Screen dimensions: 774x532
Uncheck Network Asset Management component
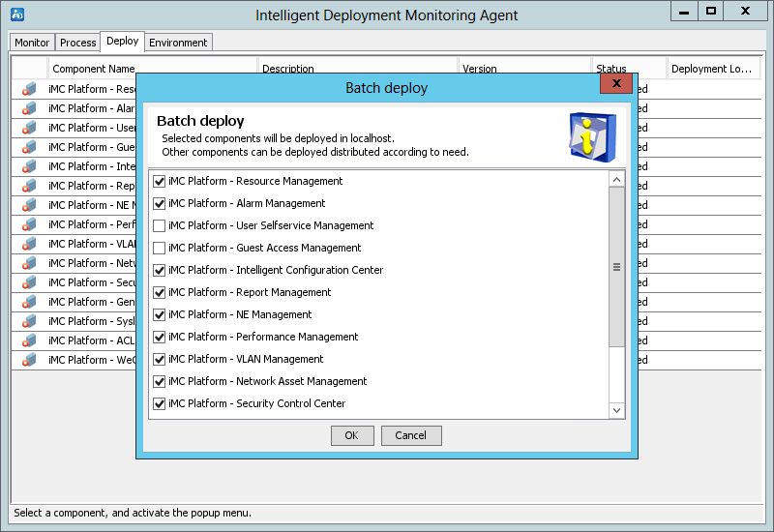point(159,381)
